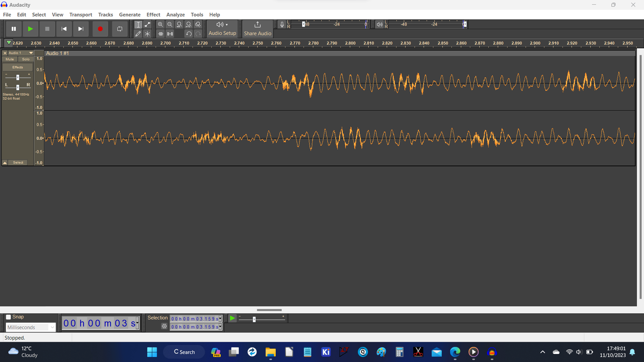Image resolution: width=644 pixels, height=362 pixels.
Task: Adjust the playback speed slider
Action: pos(254,319)
